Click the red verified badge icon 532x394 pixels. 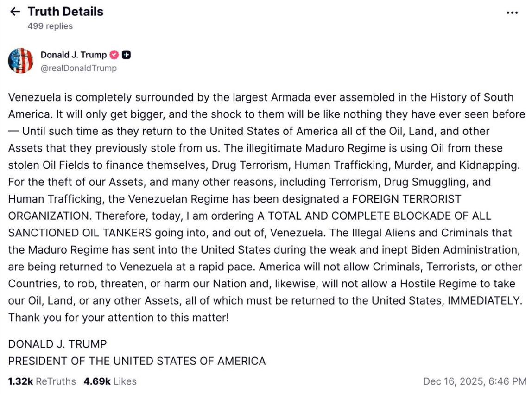114,55
